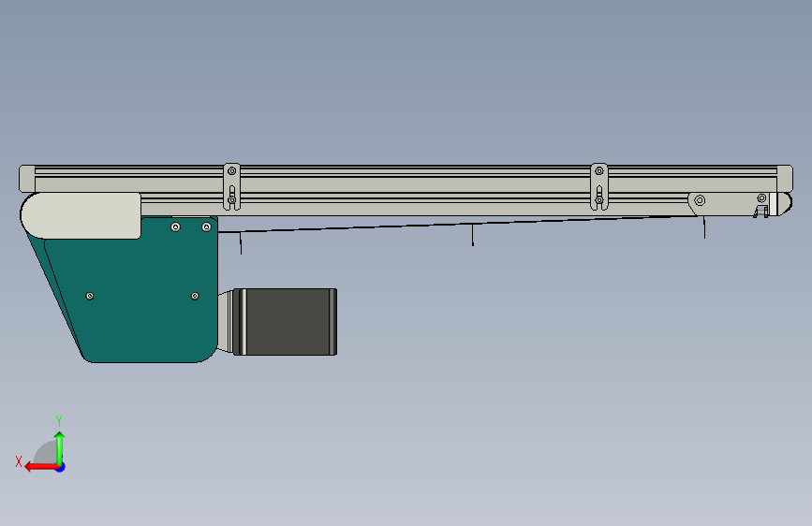Pick the upper-right screw on the green housing
Image resolution: width=812 pixels, height=526 pixels.
coord(206,226)
